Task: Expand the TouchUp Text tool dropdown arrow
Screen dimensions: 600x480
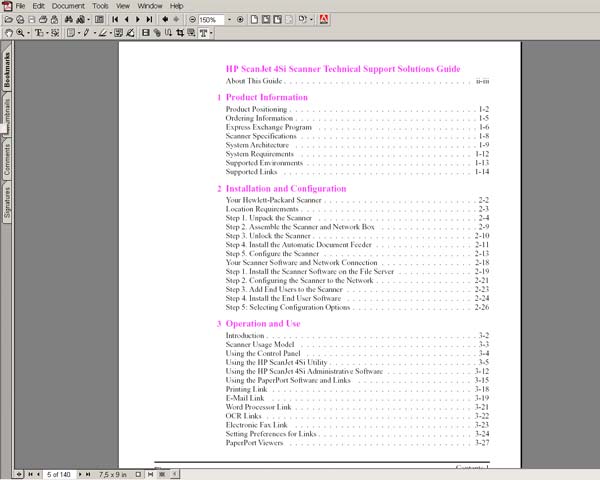Action: [x=211, y=34]
